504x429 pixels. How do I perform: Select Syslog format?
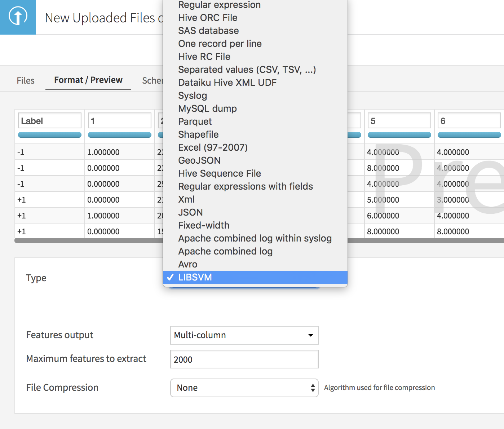(x=255, y=96)
